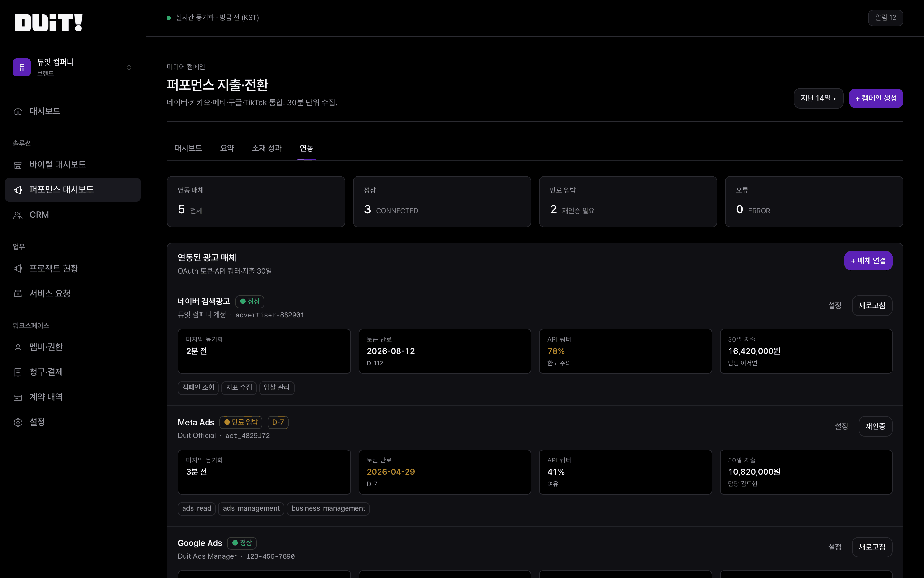
Task: Click the 만료 임박 summary card
Action: [x=628, y=201]
